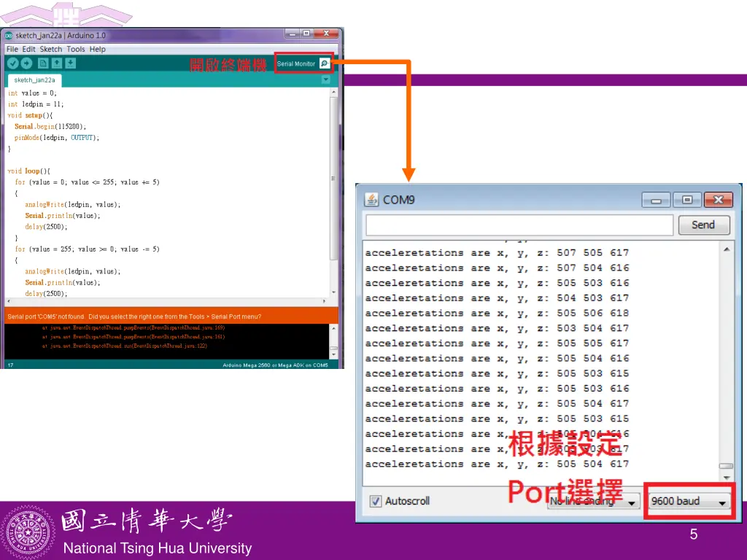
Task: Open the Help menu
Action: 98,49
